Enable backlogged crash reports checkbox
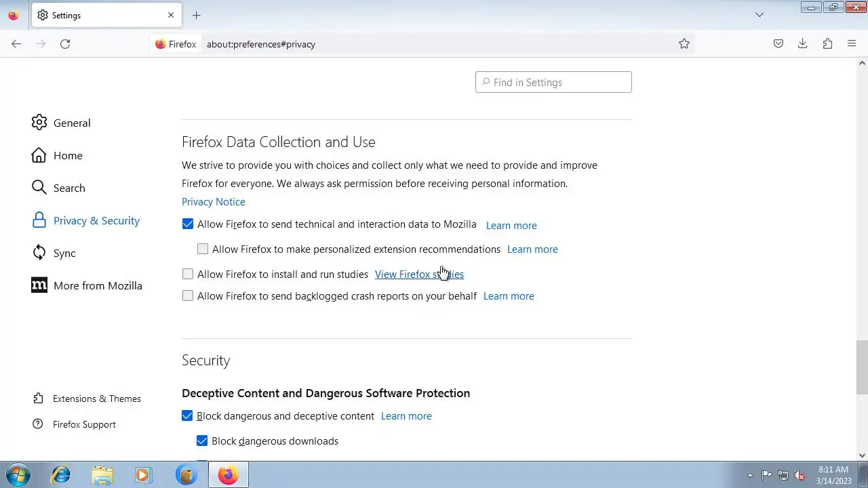 [x=188, y=296]
